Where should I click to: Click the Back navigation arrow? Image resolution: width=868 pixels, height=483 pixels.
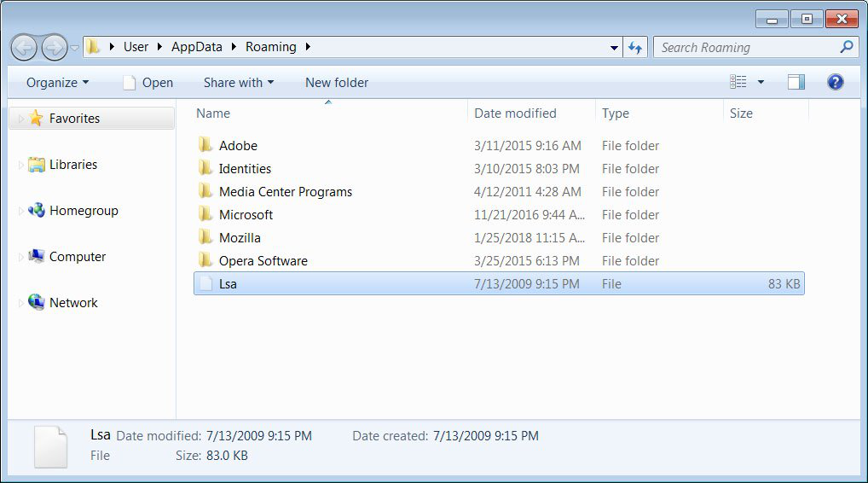[x=24, y=48]
